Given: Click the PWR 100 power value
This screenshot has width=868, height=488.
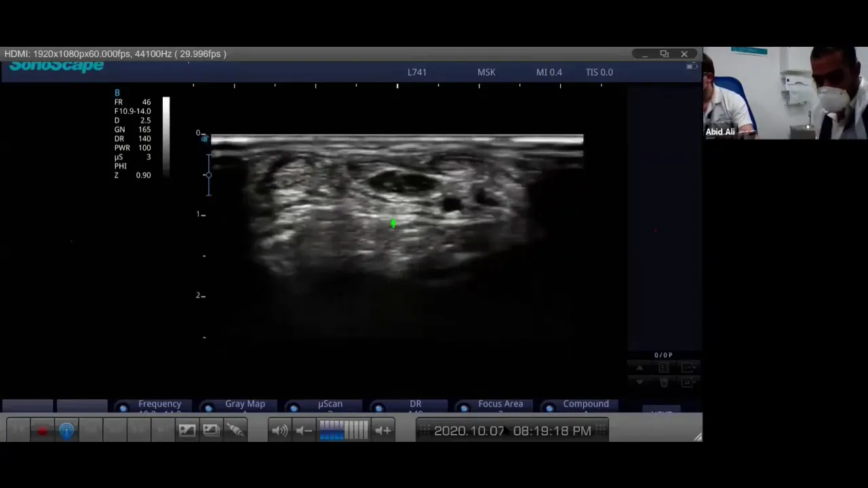Looking at the screenshot, I should click(x=133, y=148).
